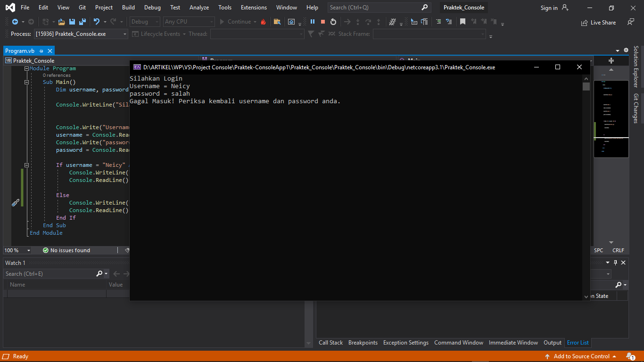Click the Comment selected lines icon
The height and width of the screenshot is (362, 644).
tap(438, 22)
